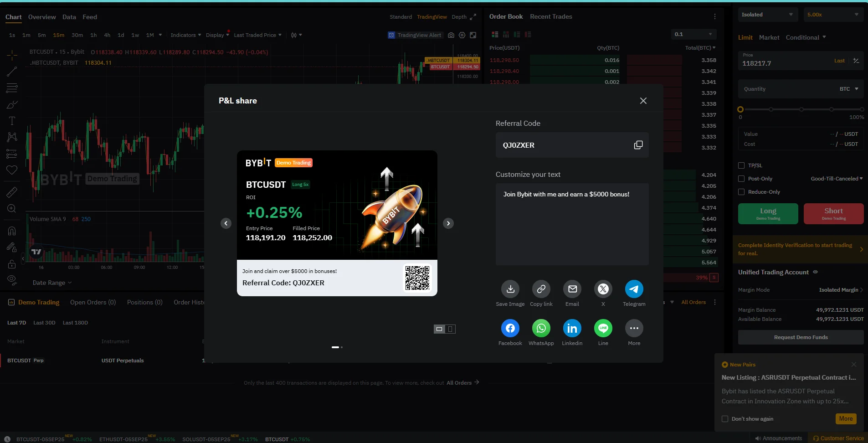
Task: Copy the referral code QJ0ZXER
Action: click(x=638, y=145)
